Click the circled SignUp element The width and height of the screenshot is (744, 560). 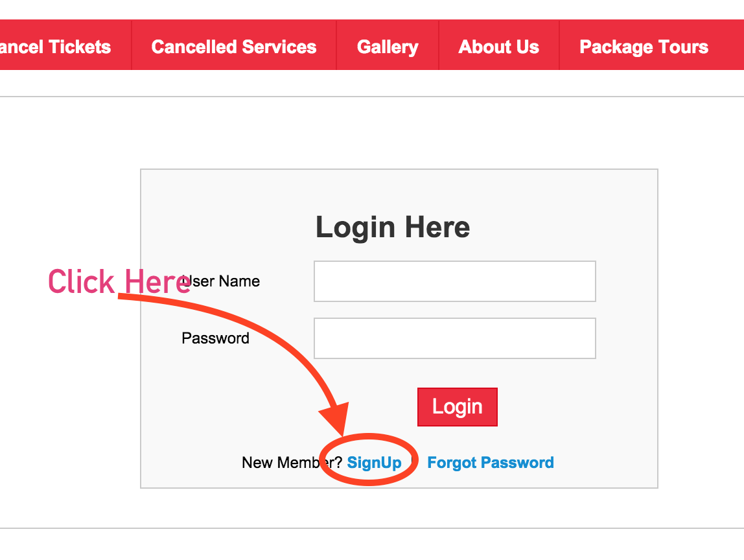pyautogui.click(x=375, y=462)
